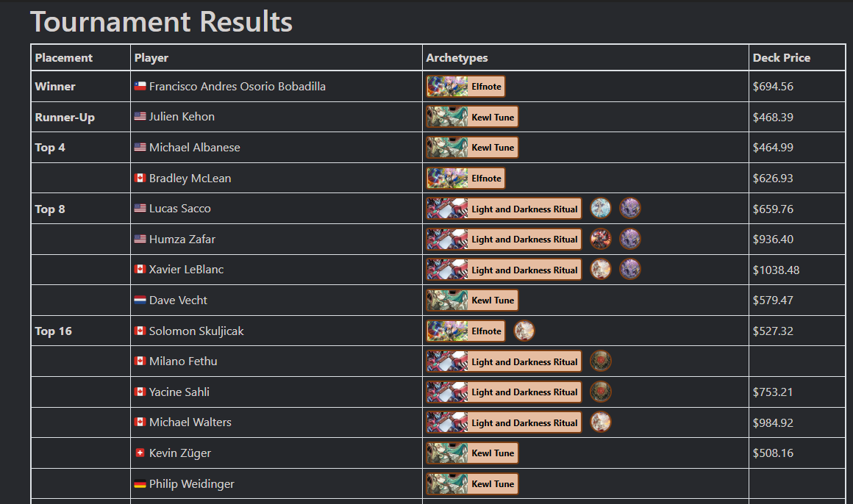The image size is (853, 504).
Task: Click the $1038.48 deck price for Xavier LeBlanc
Action: (776, 270)
